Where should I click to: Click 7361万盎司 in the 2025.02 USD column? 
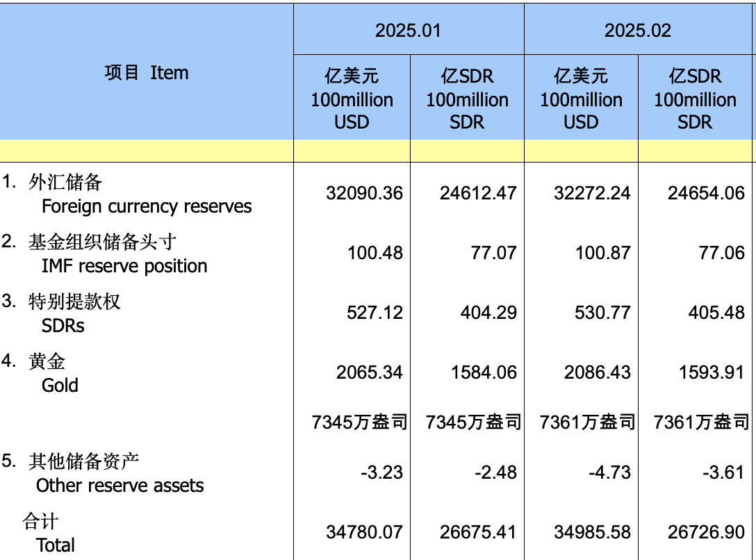click(x=587, y=422)
